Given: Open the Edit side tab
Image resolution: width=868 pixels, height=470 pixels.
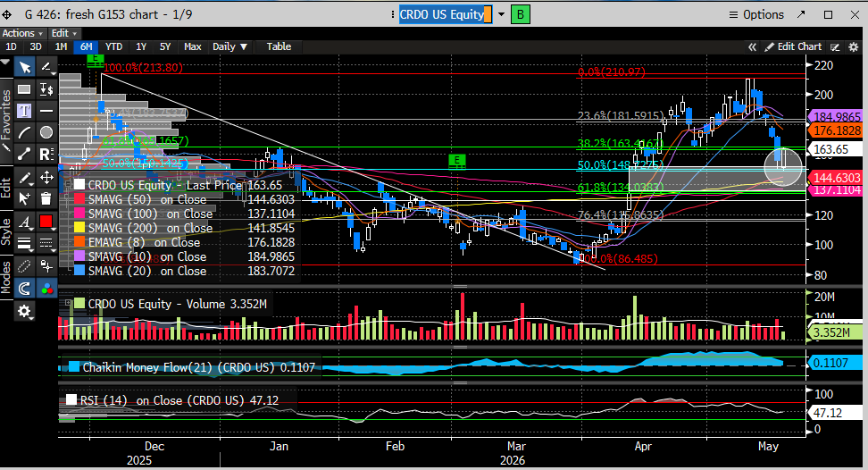Looking at the screenshot, I should coord(5,189).
